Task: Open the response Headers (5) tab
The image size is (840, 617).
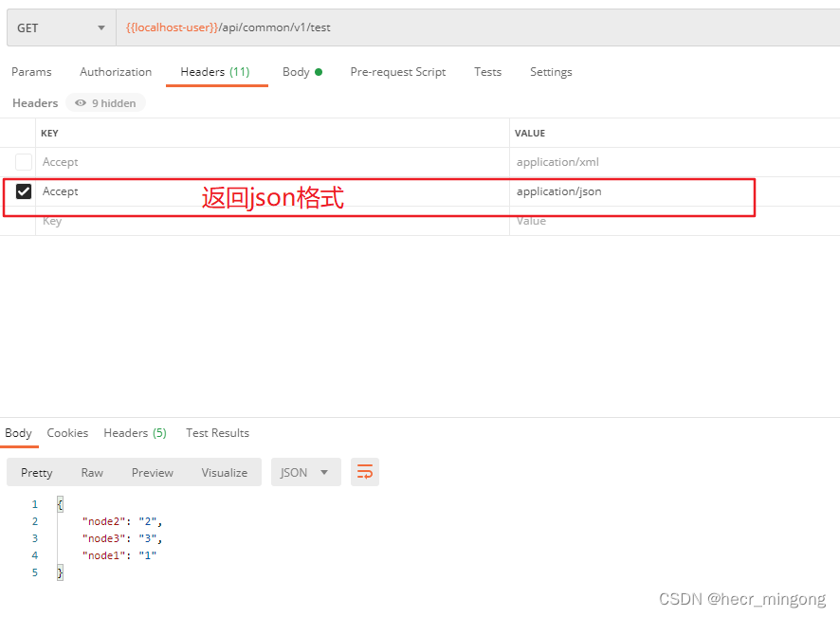Action: [x=135, y=433]
